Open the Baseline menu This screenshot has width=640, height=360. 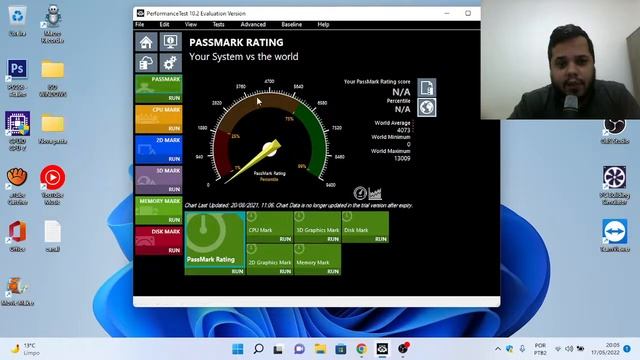291,24
